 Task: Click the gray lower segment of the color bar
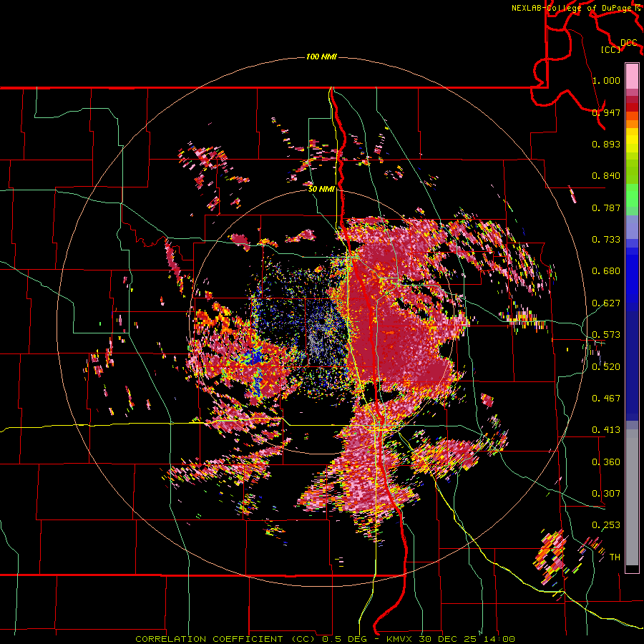632,497
